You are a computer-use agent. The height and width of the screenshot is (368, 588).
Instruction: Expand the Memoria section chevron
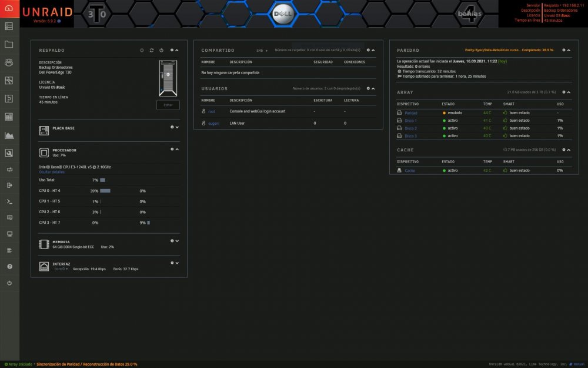tap(177, 241)
